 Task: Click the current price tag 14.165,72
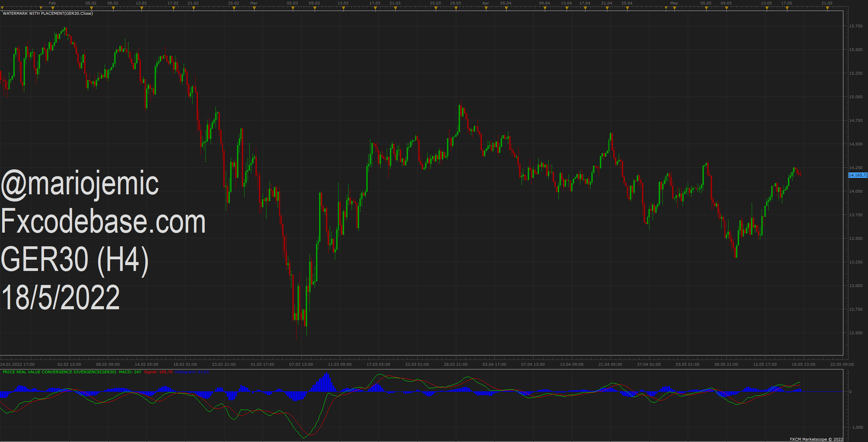[x=858, y=175]
